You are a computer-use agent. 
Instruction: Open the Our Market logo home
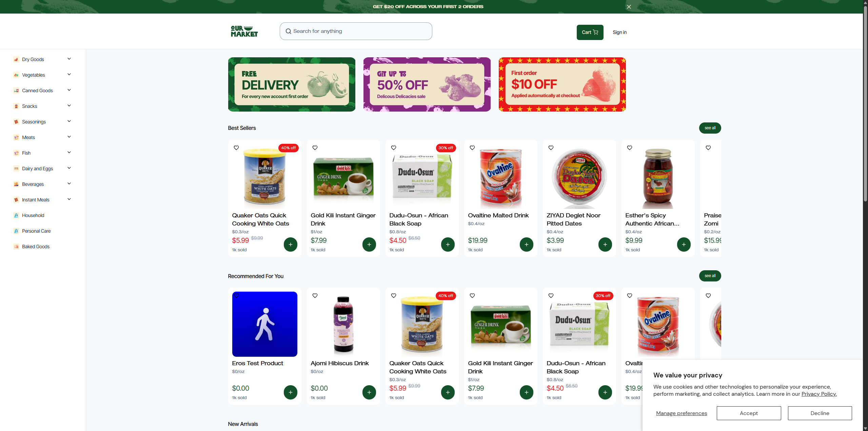click(x=244, y=31)
